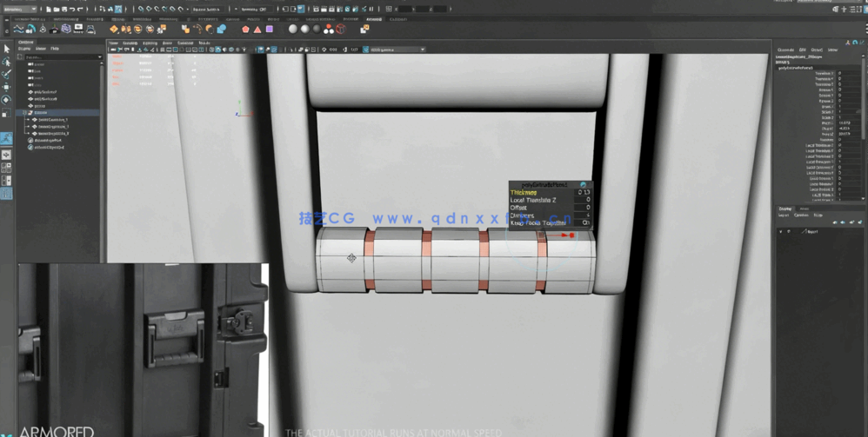Click the red pentagon shelf icon
The image size is (868, 437).
pos(245,29)
